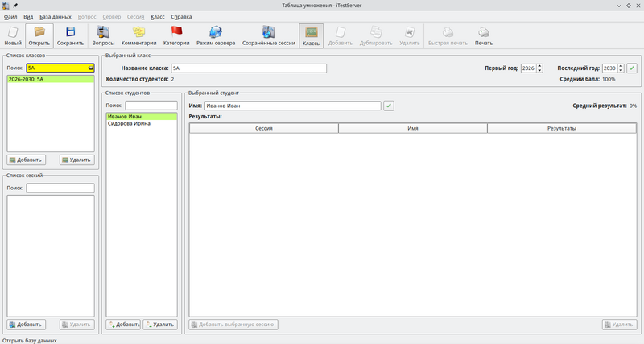The image size is (644, 344).
Task: Adjust the Последний год spinbox arrows
Action: click(x=621, y=68)
